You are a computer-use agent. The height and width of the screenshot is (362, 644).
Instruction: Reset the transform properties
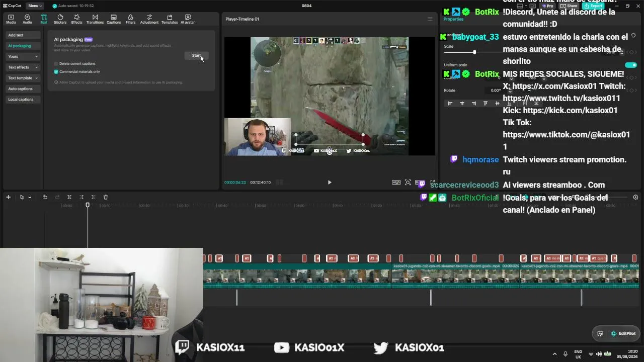coord(633,35)
